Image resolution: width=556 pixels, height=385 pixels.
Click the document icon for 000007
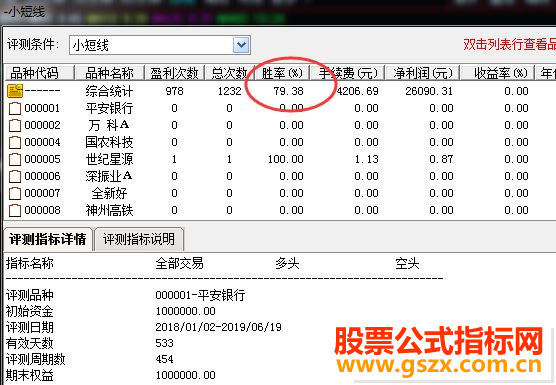[x=15, y=193]
